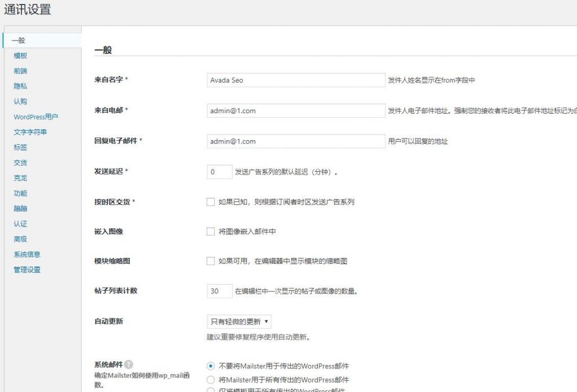This screenshot has height=392, width=577.
Task: Click the 用户可以回复的地址 description
Action: point(418,141)
